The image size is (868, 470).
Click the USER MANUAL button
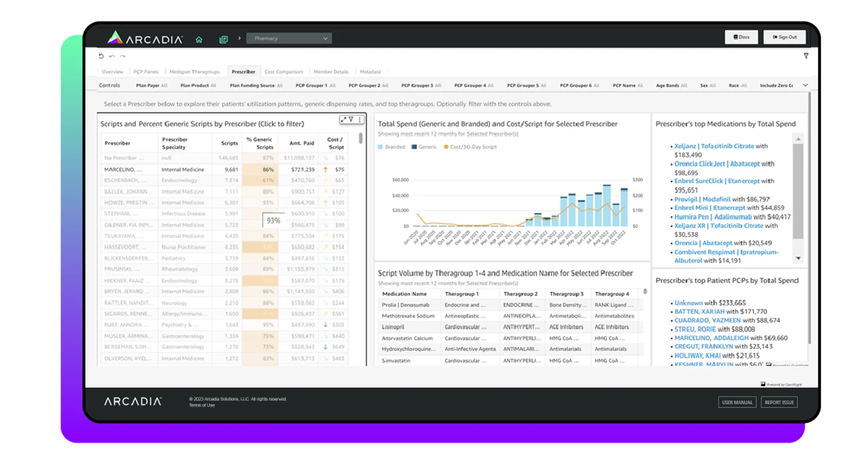tap(737, 403)
